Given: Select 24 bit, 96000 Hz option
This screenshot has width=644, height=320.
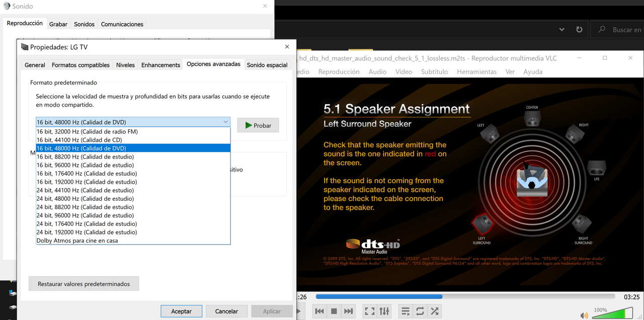Looking at the screenshot, I should click(133, 215).
